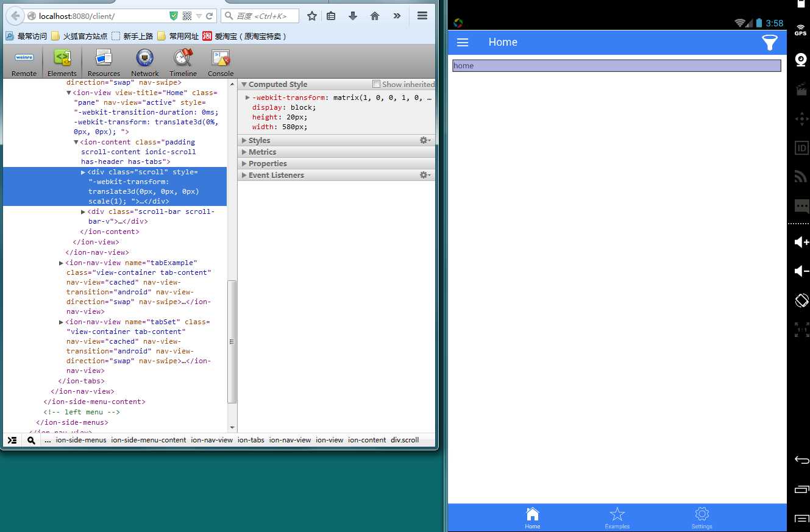Expand the Metrics section

[244, 152]
